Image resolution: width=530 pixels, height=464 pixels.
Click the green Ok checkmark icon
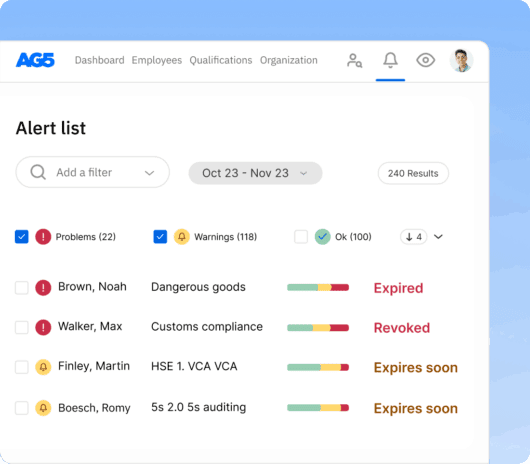click(322, 237)
